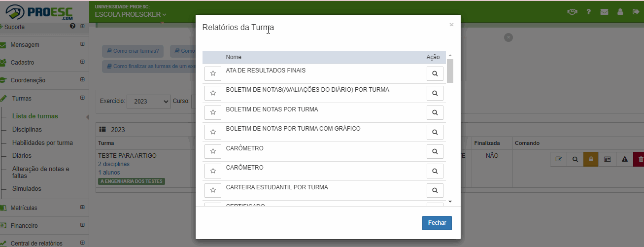Open Central de relatórios menu

(36, 243)
